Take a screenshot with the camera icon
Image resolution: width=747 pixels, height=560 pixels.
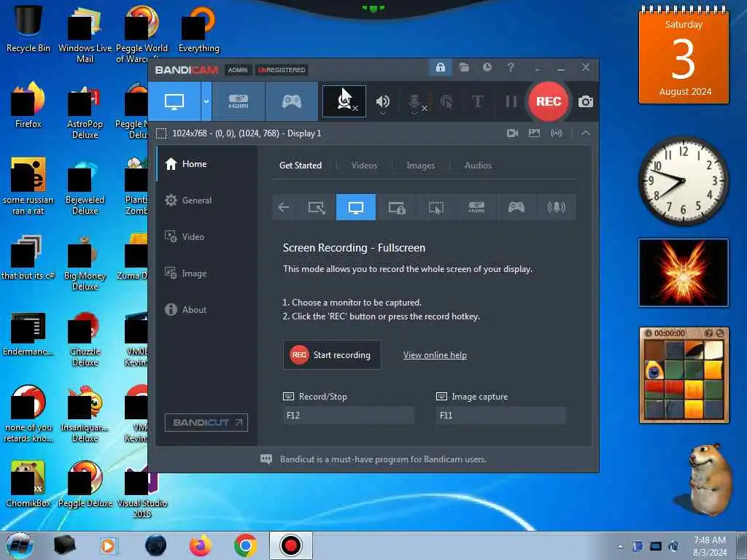(586, 101)
